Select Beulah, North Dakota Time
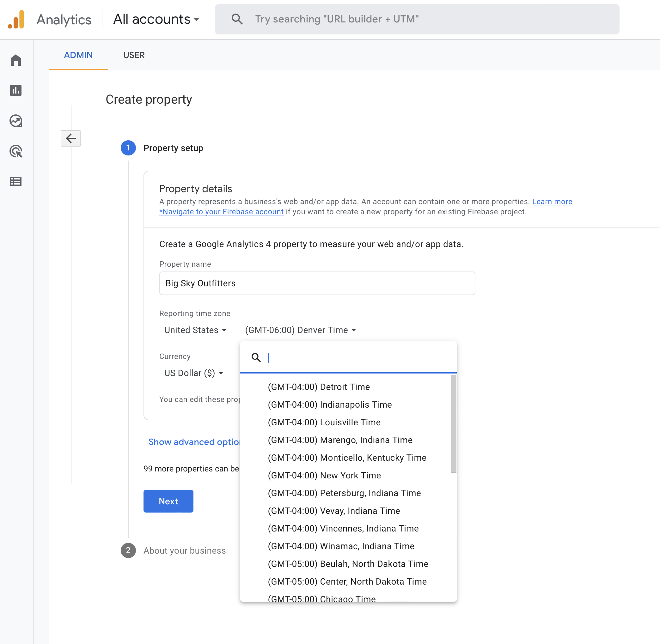660x644 pixels. point(345,564)
